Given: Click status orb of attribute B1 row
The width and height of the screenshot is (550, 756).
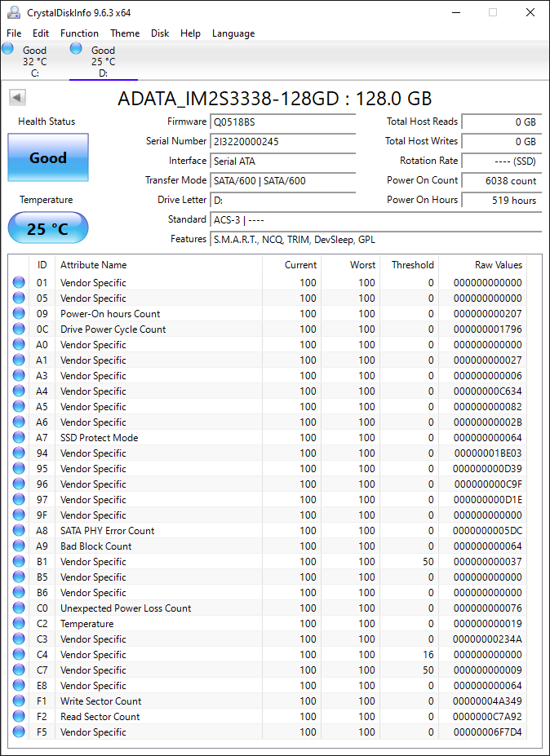Looking at the screenshot, I should click(19, 561).
